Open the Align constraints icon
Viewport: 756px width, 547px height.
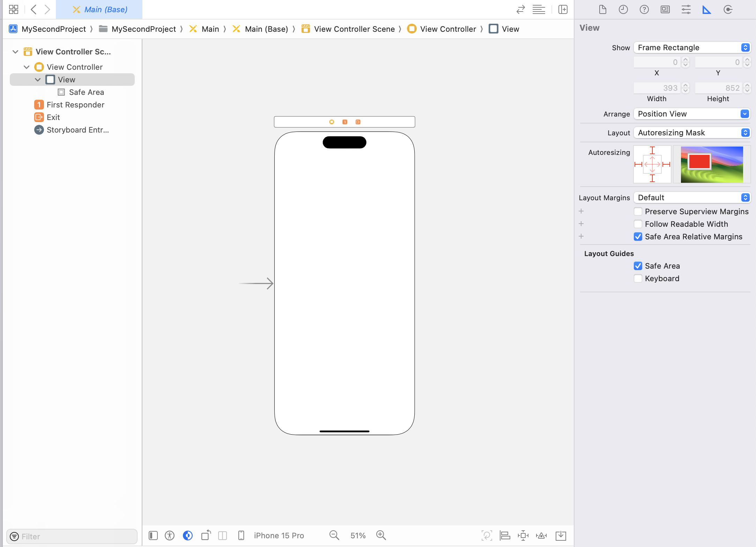505,535
